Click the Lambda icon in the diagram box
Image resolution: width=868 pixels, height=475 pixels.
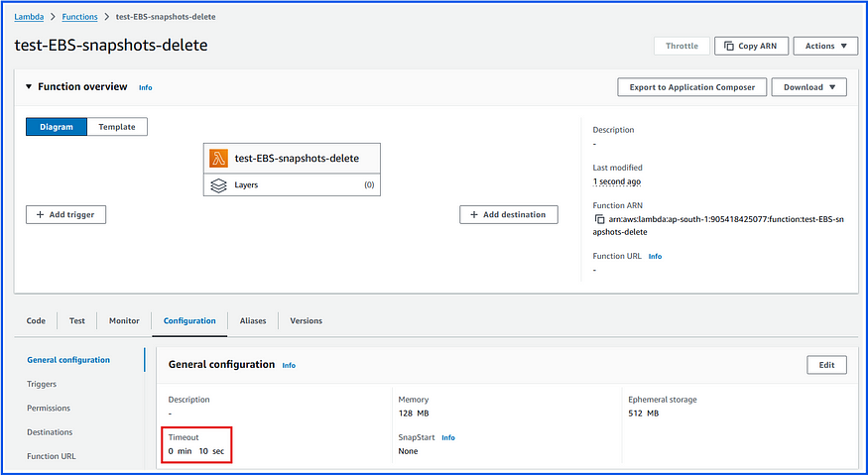[x=218, y=159]
